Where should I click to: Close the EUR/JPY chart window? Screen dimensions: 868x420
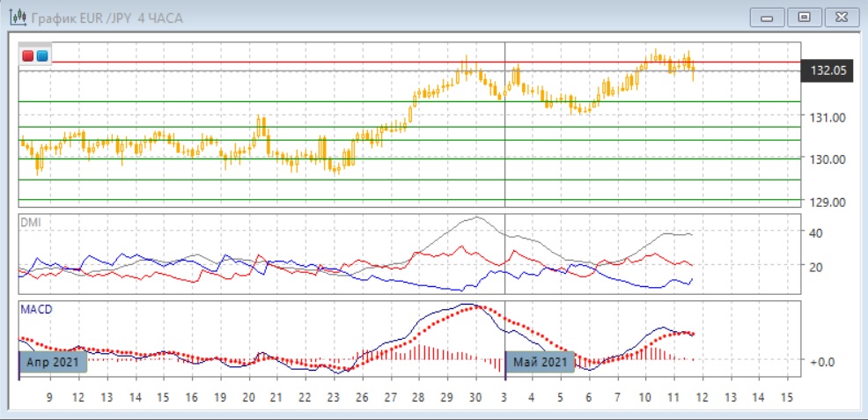838,17
